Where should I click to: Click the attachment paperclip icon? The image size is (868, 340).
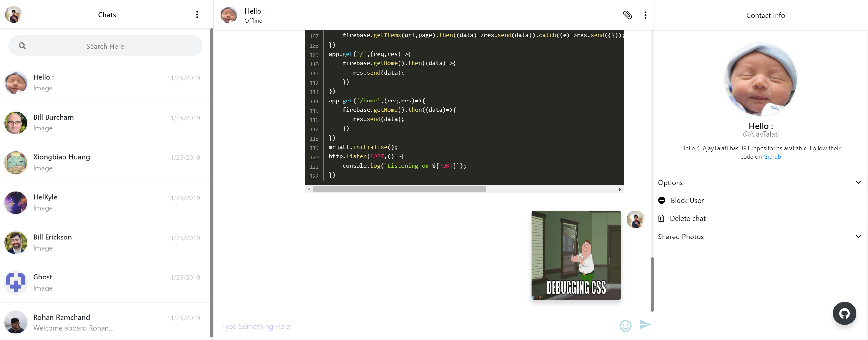[627, 15]
